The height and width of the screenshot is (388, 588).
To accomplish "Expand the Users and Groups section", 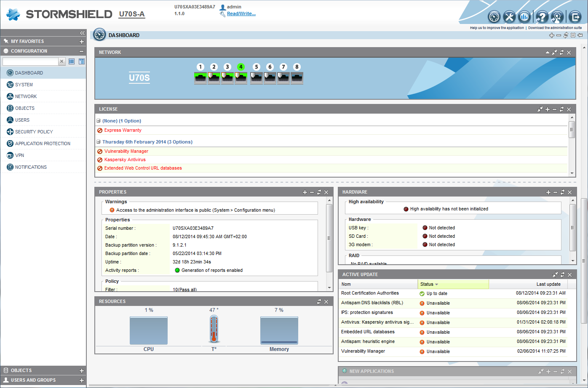I will [82, 380].
